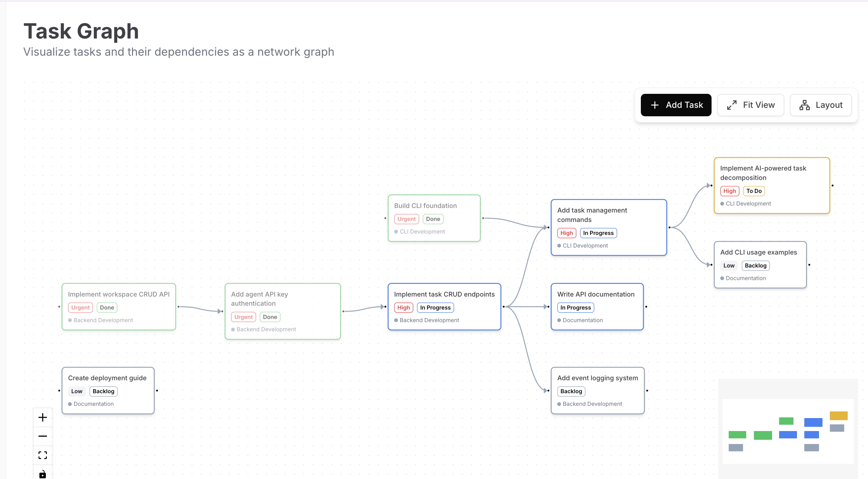Click the fit view bracket icon
868x479 pixels.
point(43,455)
